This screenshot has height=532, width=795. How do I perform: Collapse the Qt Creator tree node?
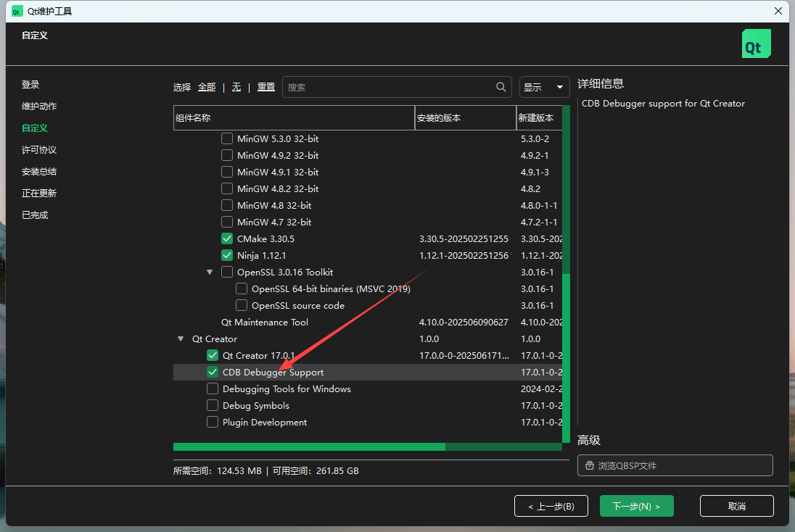coord(181,338)
